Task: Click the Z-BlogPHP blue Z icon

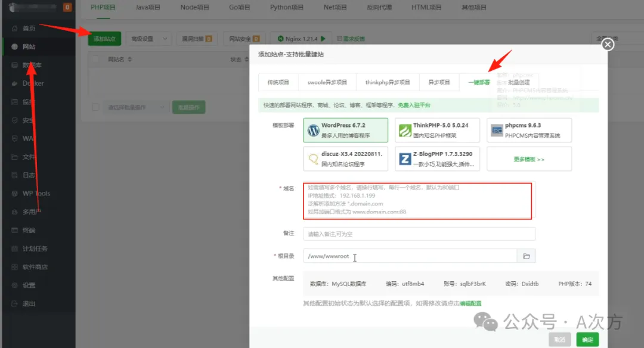Action: tap(405, 159)
